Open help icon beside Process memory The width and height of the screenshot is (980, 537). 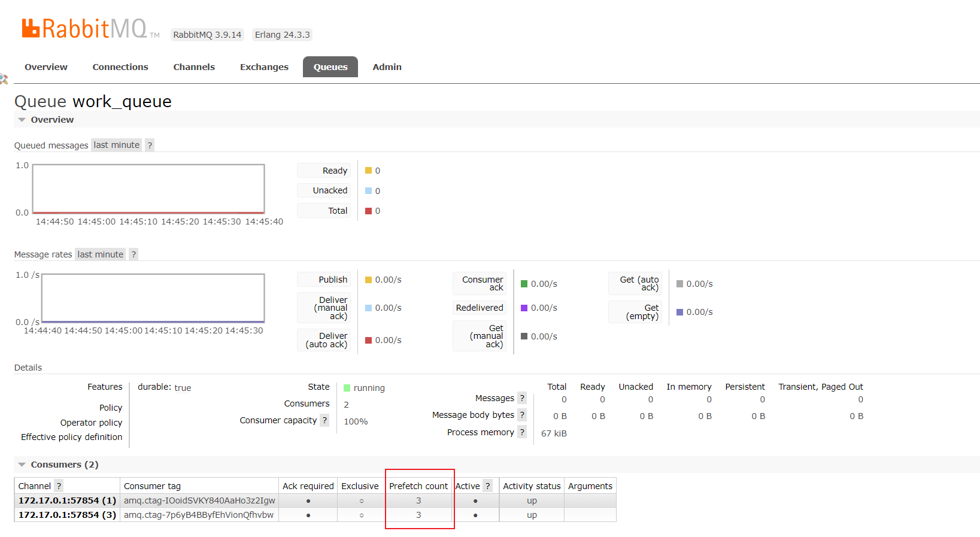tap(522, 432)
